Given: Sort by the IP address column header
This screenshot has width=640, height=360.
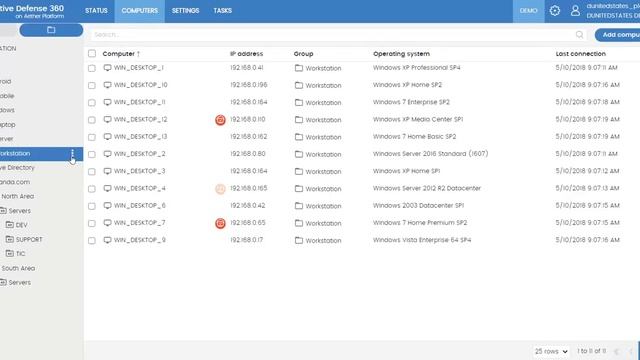Looking at the screenshot, I should pos(247,54).
